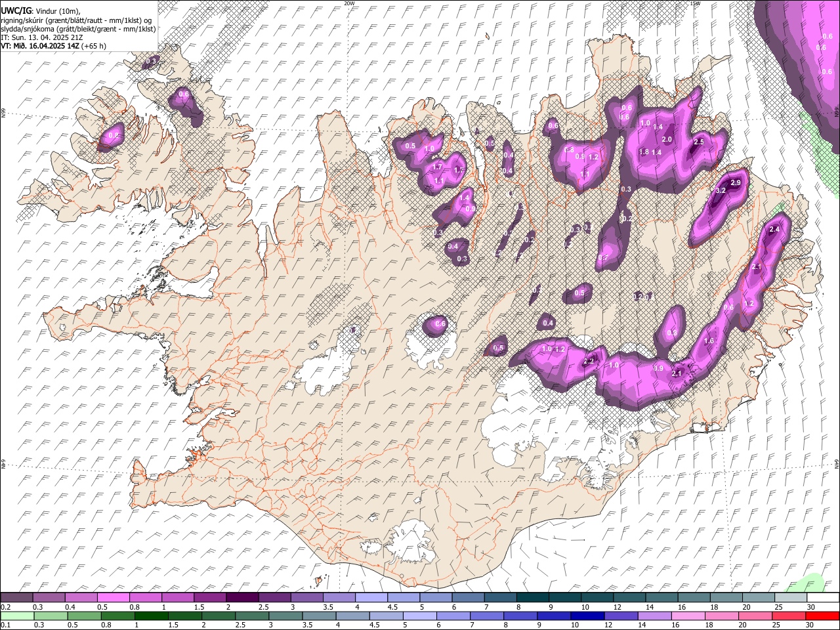
Task: Select the "(+65 h)" forecast offset text
Action: tap(94, 46)
